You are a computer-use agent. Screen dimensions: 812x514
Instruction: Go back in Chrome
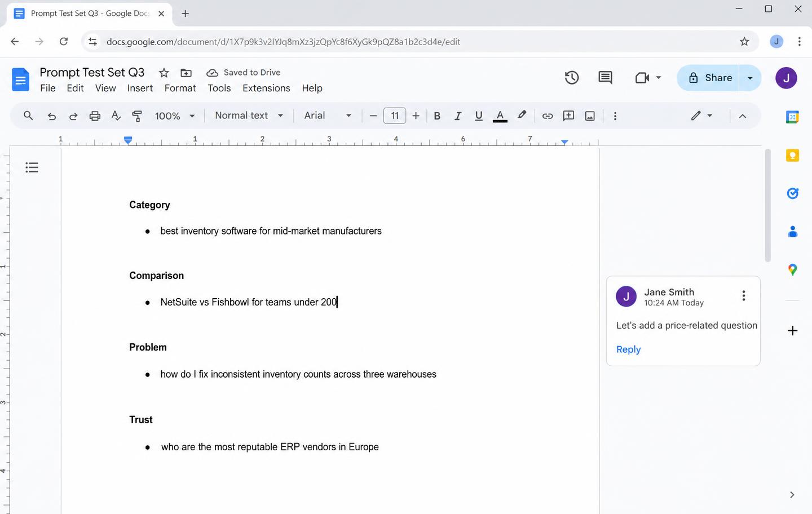click(15, 42)
